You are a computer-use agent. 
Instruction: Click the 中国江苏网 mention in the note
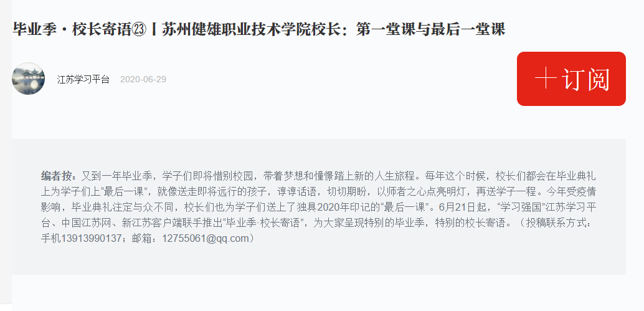[87, 222]
